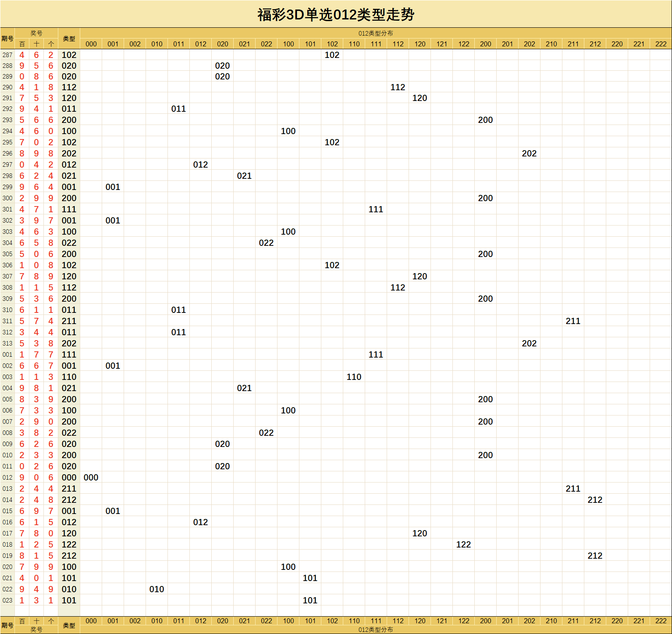Click distribution marker 020 in row 288
The width and height of the screenshot is (672, 634).
[x=222, y=65]
